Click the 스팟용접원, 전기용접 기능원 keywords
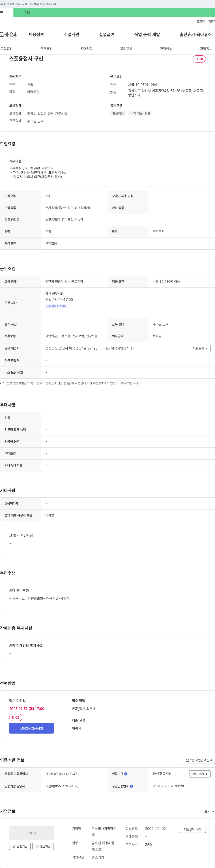 [64, 220]
